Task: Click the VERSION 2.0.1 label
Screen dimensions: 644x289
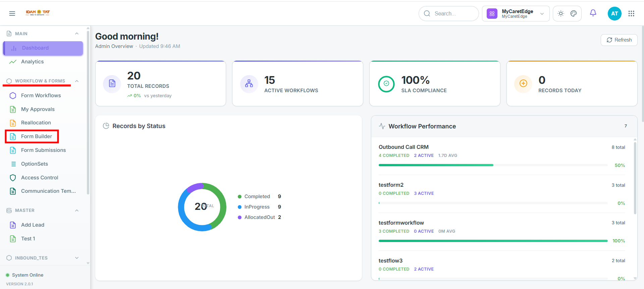Action: [x=19, y=284]
